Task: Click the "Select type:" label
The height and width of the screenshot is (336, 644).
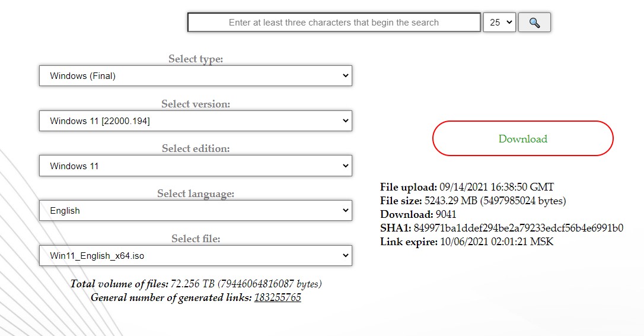Action: coord(196,59)
